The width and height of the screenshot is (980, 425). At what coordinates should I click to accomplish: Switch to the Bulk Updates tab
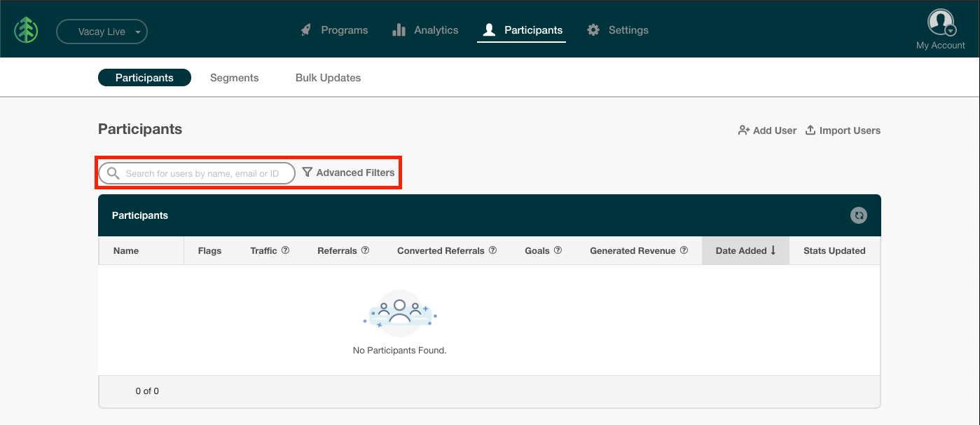coord(328,78)
